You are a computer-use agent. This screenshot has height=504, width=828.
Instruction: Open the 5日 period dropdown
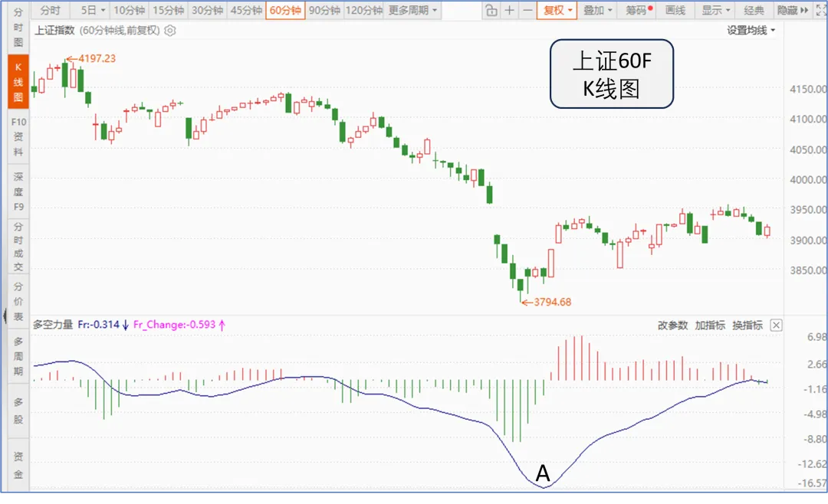coord(93,10)
